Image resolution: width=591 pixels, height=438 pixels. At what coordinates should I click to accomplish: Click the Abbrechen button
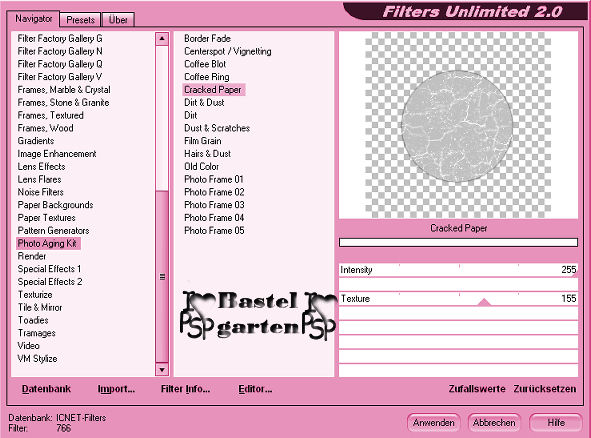(494, 423)
